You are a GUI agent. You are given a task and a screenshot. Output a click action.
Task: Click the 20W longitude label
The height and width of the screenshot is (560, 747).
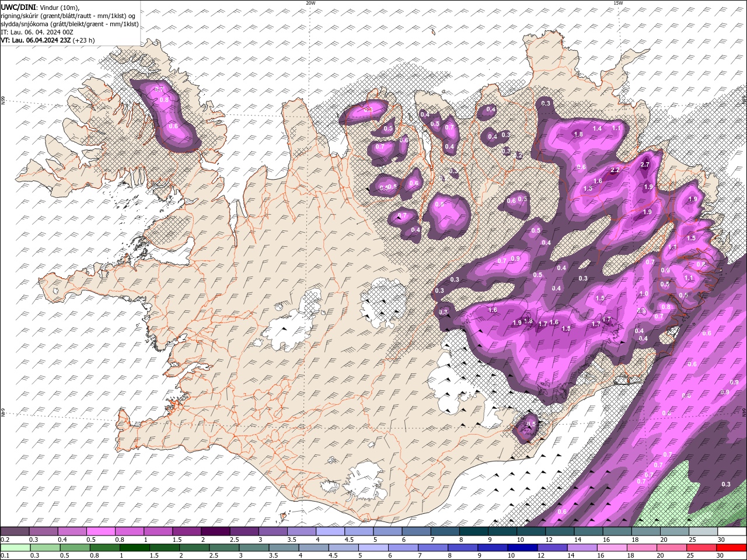click(310, 3)
